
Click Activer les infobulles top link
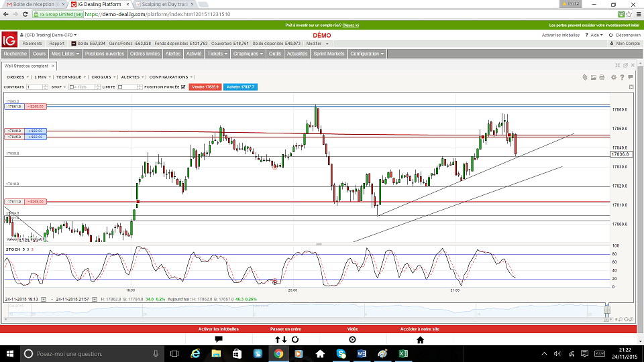pos(560,36)
